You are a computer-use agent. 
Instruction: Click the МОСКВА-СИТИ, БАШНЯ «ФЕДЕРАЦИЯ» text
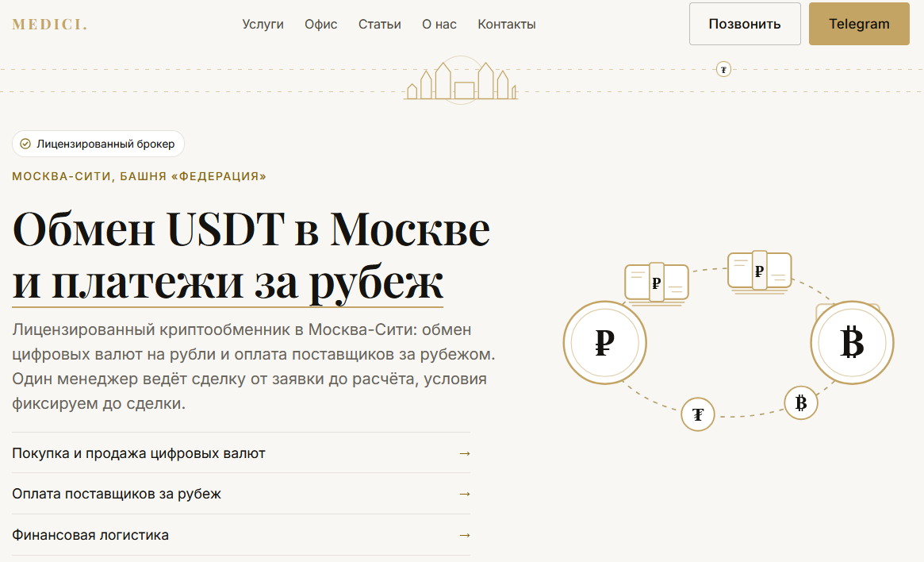point(139,176)
